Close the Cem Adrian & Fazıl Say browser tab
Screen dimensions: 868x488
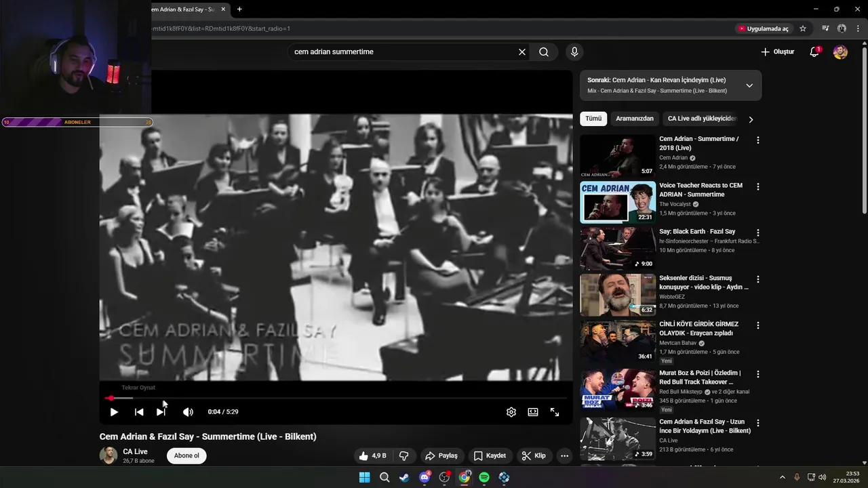[223, 9]
